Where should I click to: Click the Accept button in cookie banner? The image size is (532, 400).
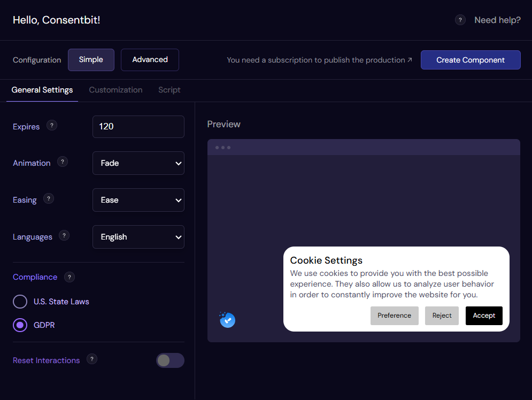click(x=484, y=316)
